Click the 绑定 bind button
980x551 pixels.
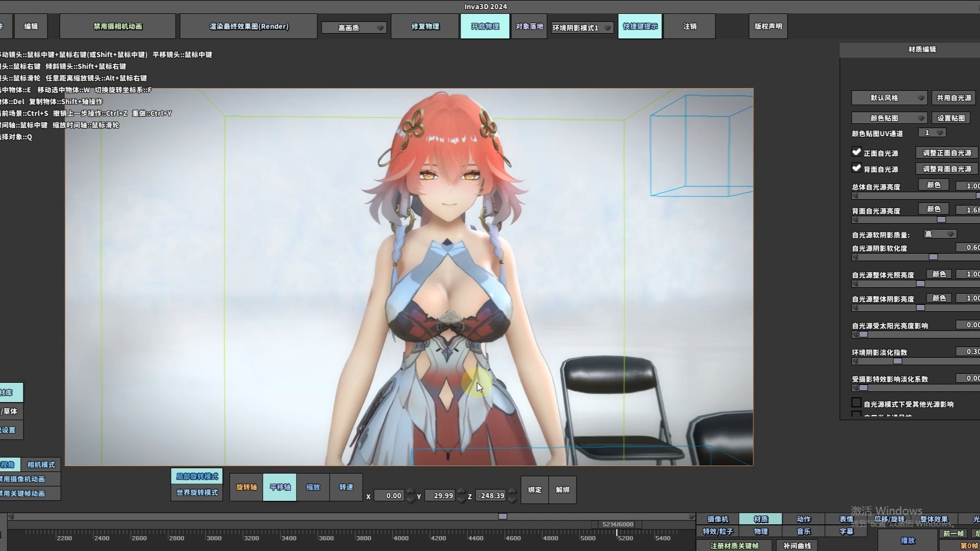tap(535, 490)
